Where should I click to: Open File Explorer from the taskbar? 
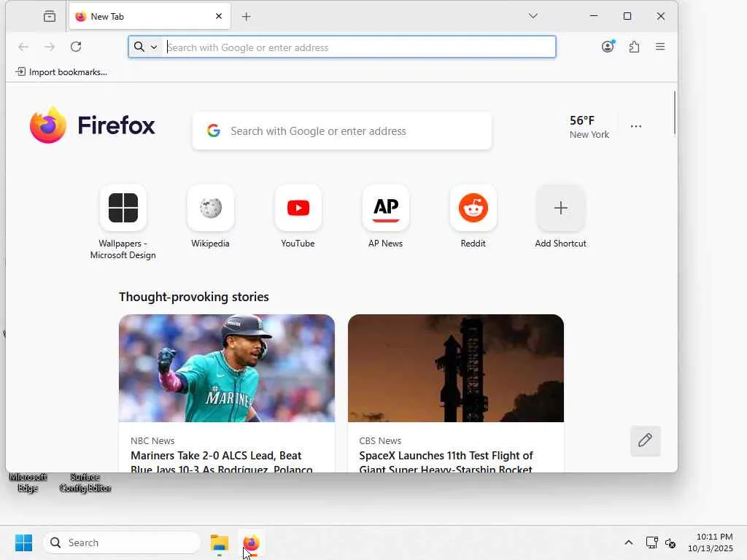220,542
